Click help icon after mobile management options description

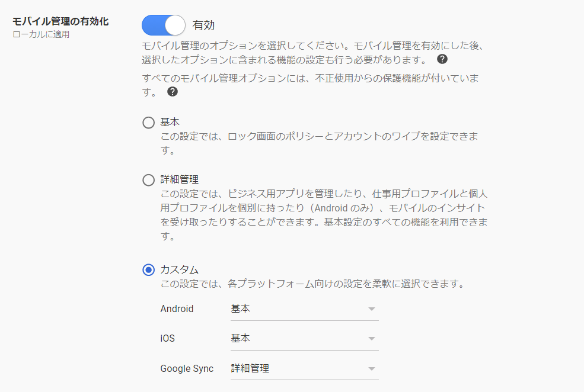[x=442, y=59]
